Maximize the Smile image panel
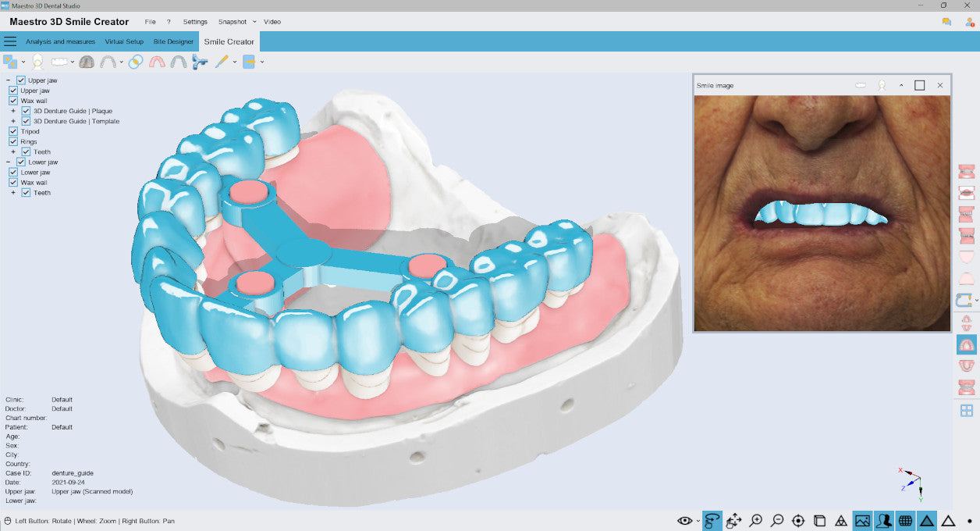Image resolution: width=980 pixels, height=531 pixels. click(x=920, y=85)
